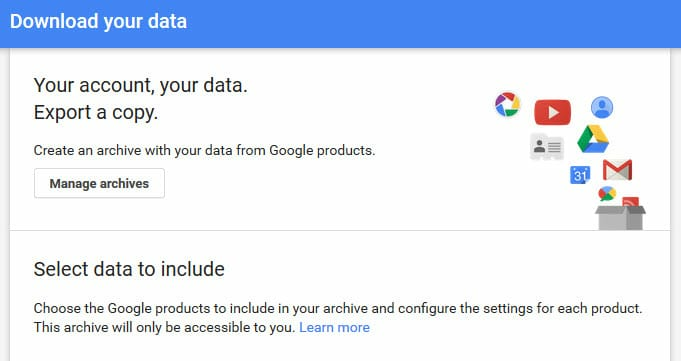Click the 'Choose the Google products' paragraph line
Screen dimensions: 681x361
point(338,308)
